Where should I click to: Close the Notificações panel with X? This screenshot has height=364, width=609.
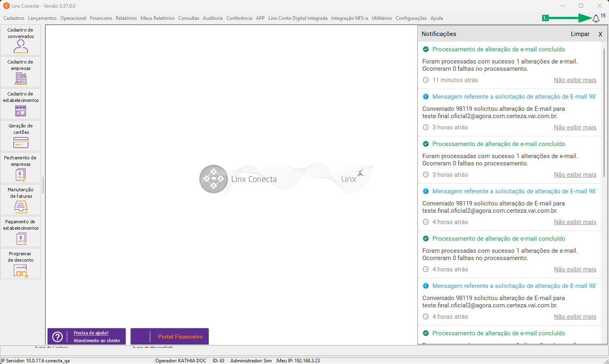[600, 34]
